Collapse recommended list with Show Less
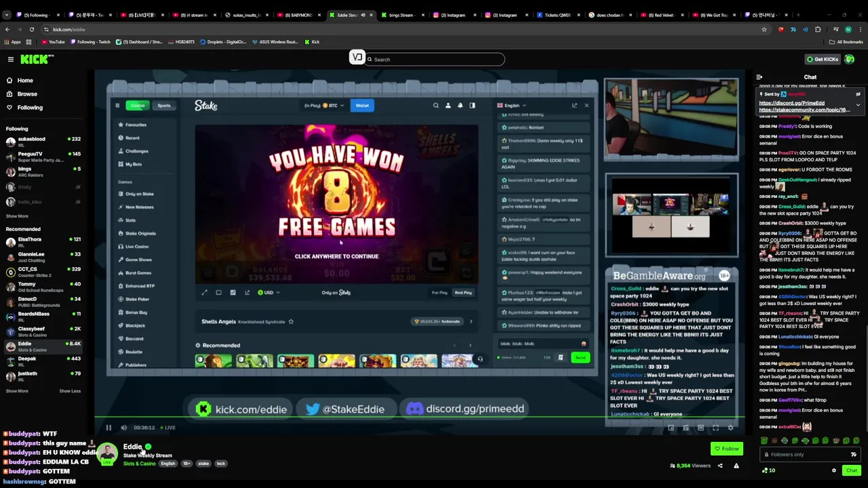Viewport: 868px width, 488px height. click(x=70, y=391)
